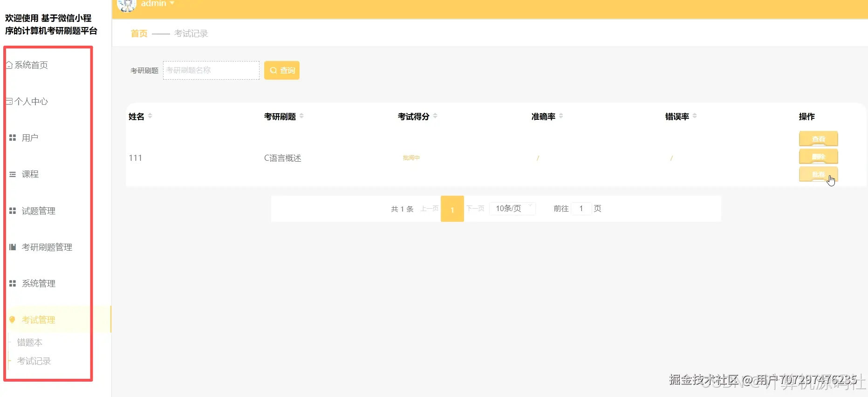Image resolution: width=868 pixels, height=397 pixels.
Task: Sort by 考试得分 column arrows
Action: click(435, 116)
